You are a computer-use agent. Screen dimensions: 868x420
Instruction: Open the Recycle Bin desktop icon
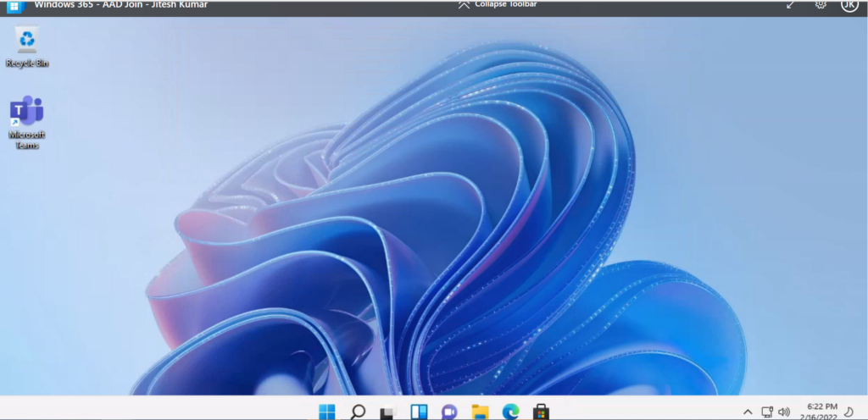pos(26,47)
